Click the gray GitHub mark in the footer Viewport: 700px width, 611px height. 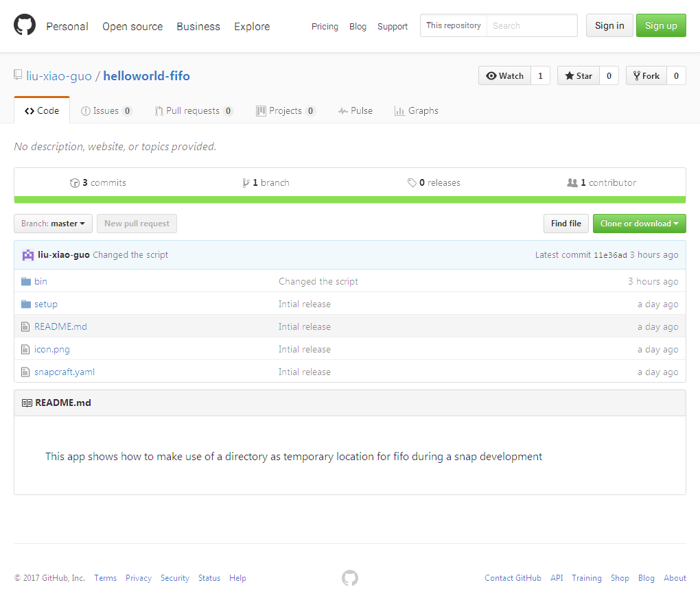(350, 578)
